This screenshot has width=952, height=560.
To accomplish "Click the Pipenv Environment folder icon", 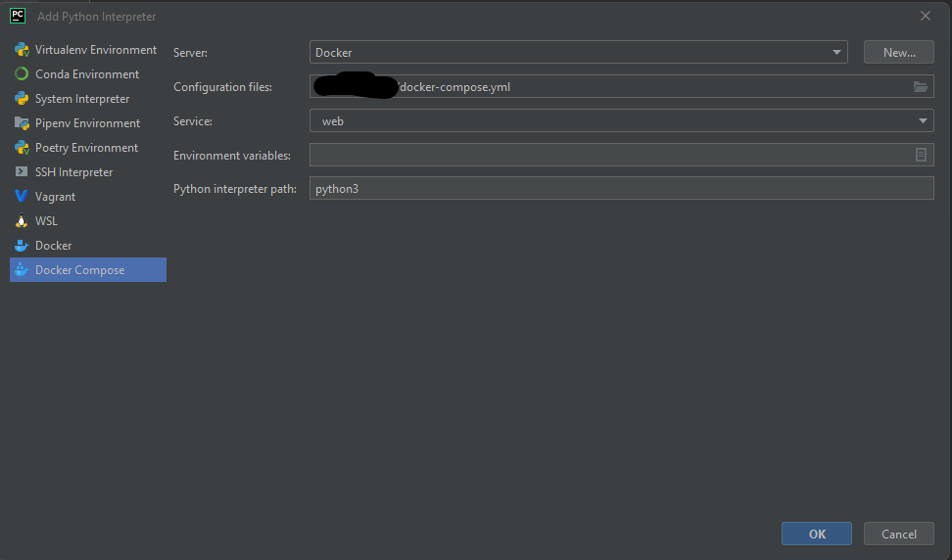I will click(22, 123).
